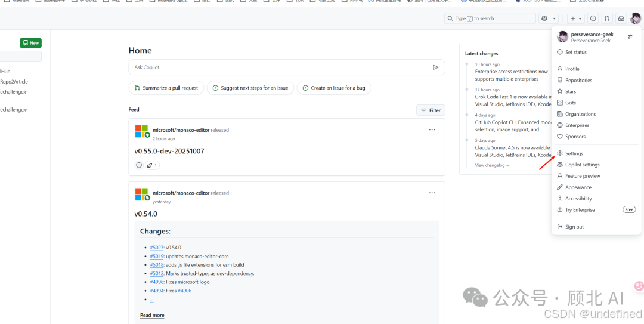Screen dimensions: 644x324
Task: Click the person icon beside Profile
Action: (x=559, y=69)
